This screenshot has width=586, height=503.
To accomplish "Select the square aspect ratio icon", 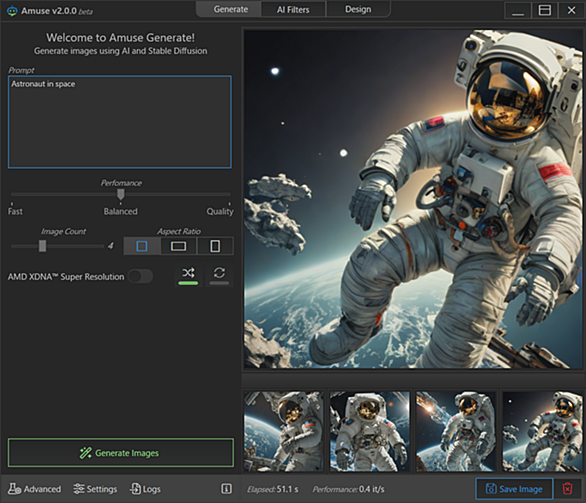I will 142,246.
